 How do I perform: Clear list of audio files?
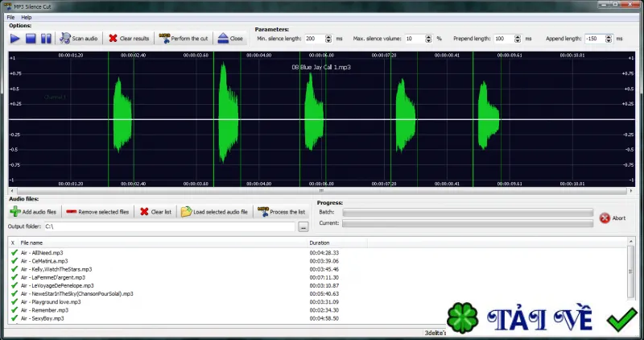pos(155,212)
